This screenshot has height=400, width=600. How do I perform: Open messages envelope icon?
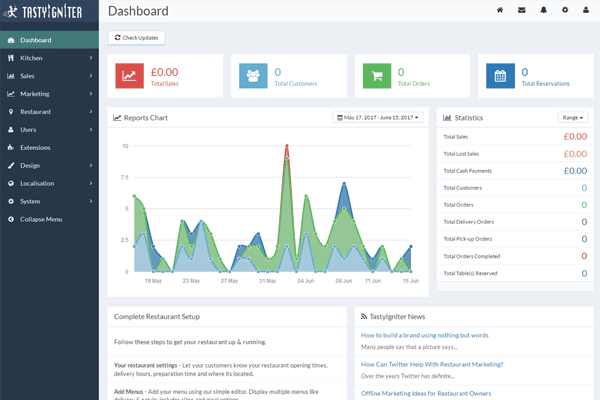(x=521, y=11)
